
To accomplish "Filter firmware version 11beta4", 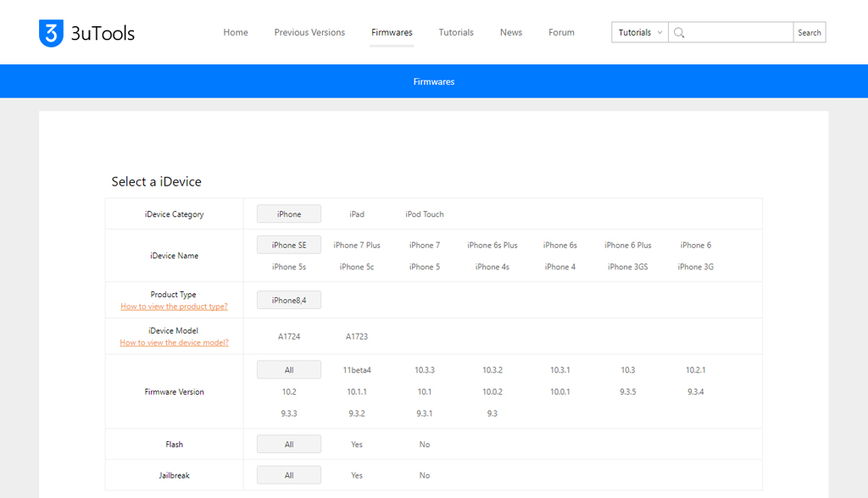I will [357, 370].
